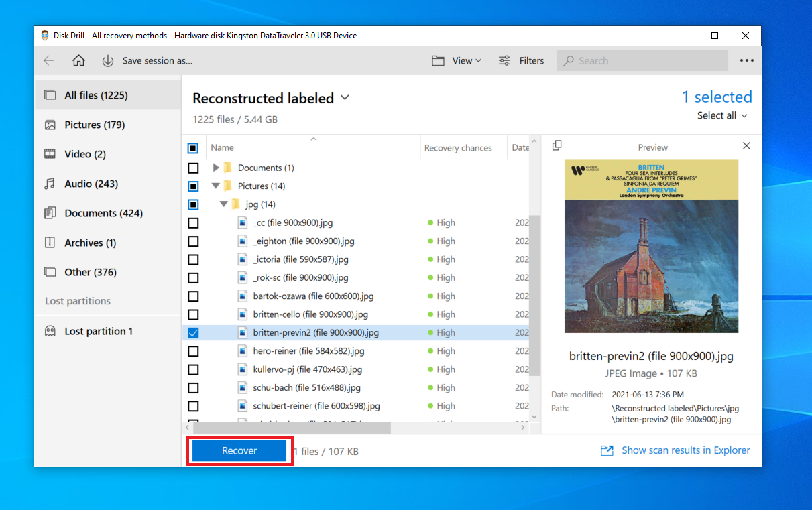Sort by the Name column header
Screen dimensions: 812x510
click(x=314, y=147)
